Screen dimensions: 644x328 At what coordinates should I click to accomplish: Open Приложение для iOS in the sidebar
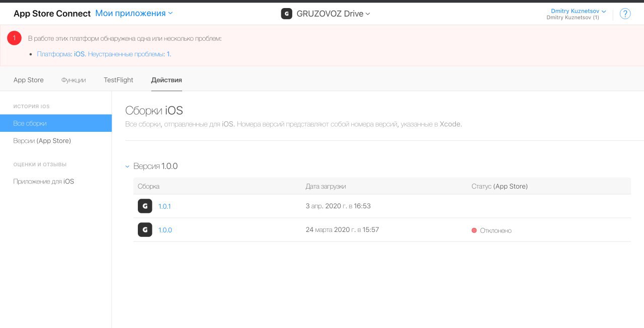[44, 181]
